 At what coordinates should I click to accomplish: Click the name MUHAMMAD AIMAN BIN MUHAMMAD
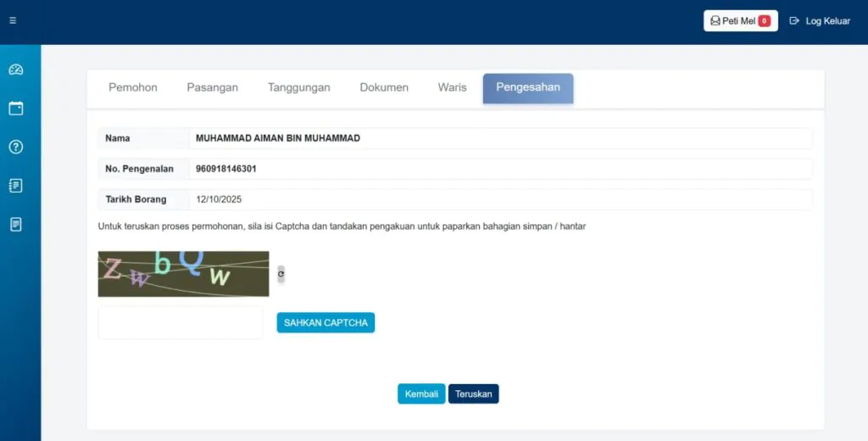pos(278,138)
